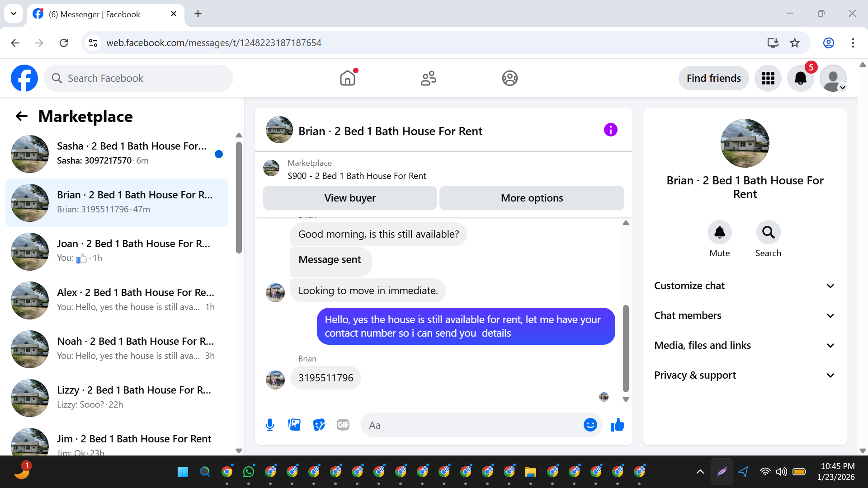Open the sticker picker icon
This screenshot has width=868, height=488.
click(x=319, y=425)
